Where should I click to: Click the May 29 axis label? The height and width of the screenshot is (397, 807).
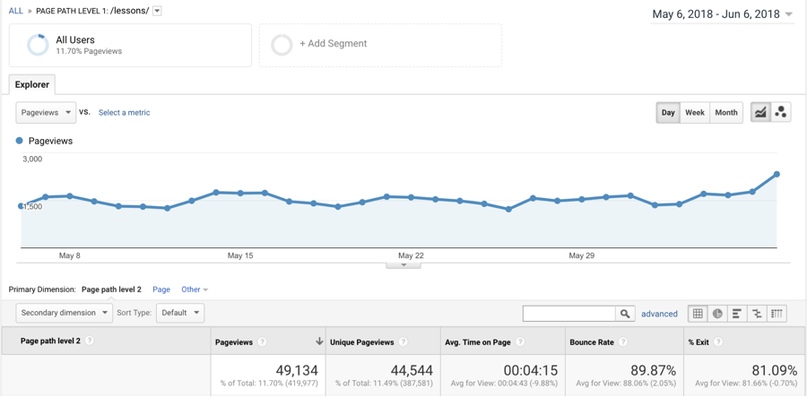(582, 255)
